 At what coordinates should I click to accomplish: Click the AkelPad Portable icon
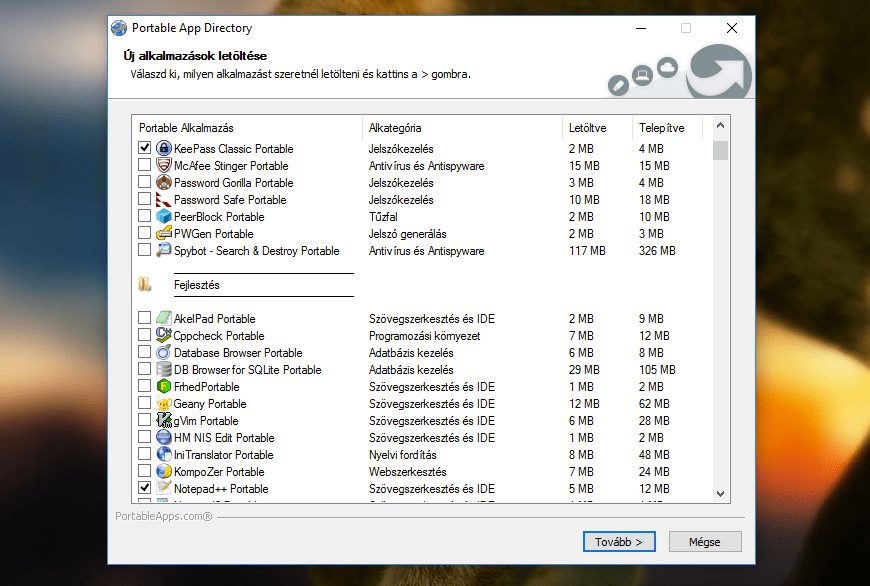pyautogui.click(x=164, y=318)
